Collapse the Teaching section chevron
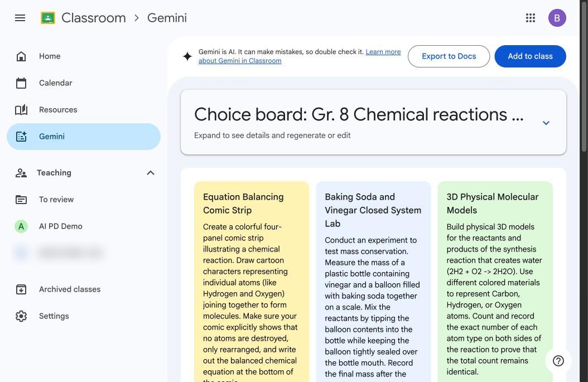Image resolution: width=588 pixels, height=382 pixels. click(151, 173)
